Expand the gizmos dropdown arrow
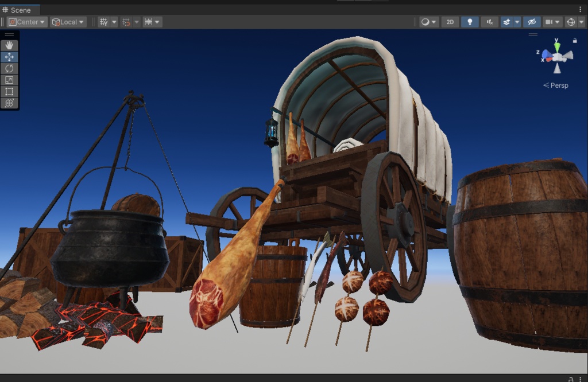The width and height of the screenshot is (588, 382). pos(582,22)
